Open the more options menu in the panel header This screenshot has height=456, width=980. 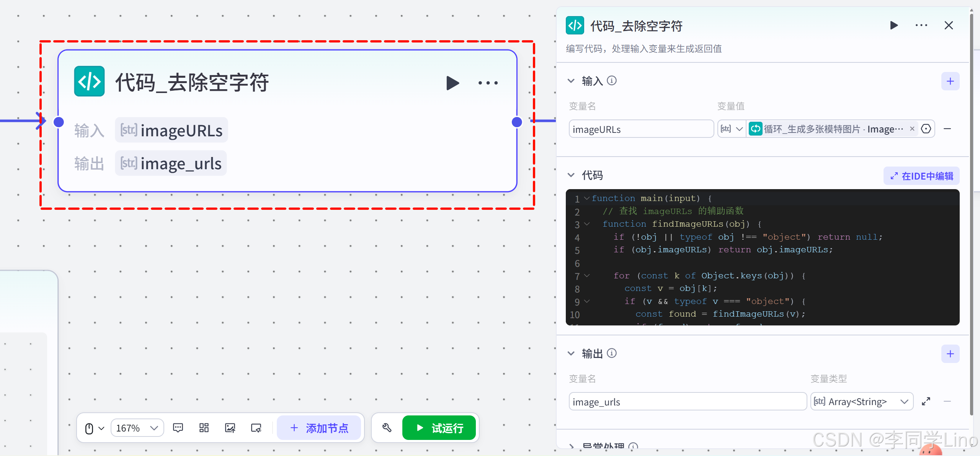coord(921,26)
